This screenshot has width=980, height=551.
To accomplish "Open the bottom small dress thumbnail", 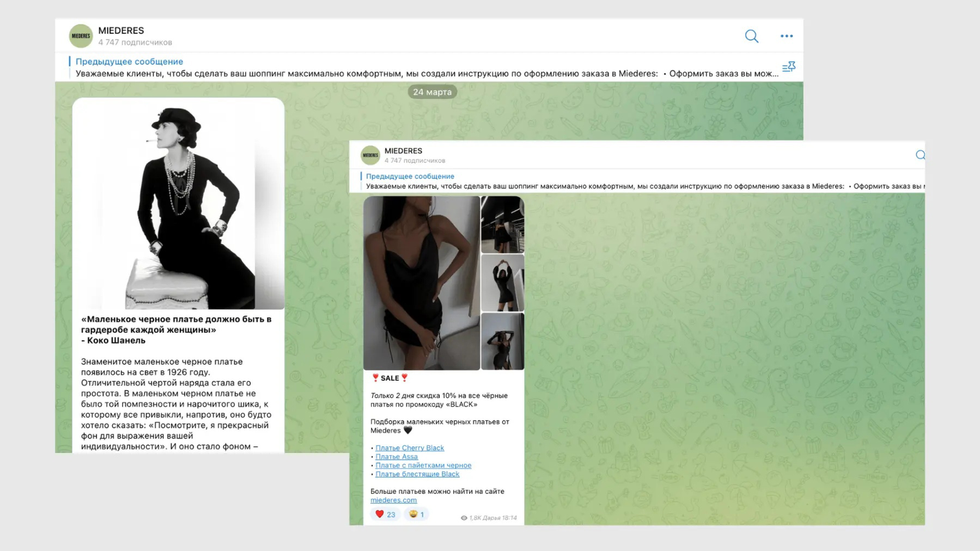I will point(503,341).
